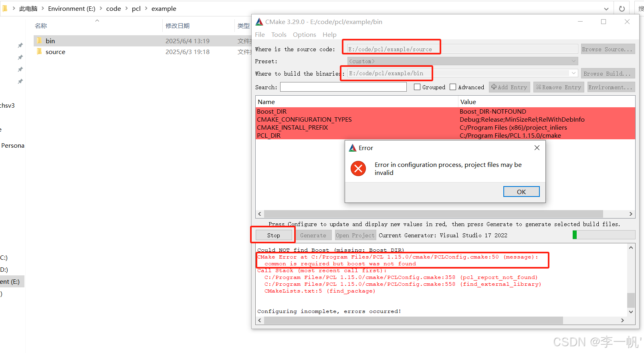644x353 pixels.
Task: Maximize the CMake window
Action: tap(604, 22)
